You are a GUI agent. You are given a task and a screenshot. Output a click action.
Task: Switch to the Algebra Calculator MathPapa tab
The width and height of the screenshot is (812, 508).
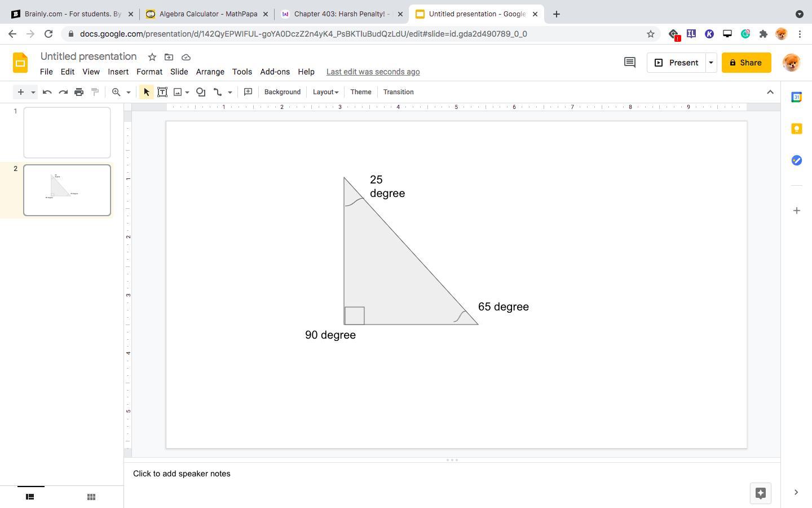tap(207, 14)
